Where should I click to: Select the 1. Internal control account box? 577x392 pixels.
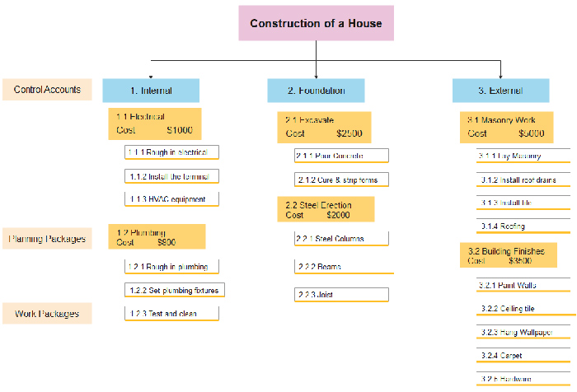[151, 90]
